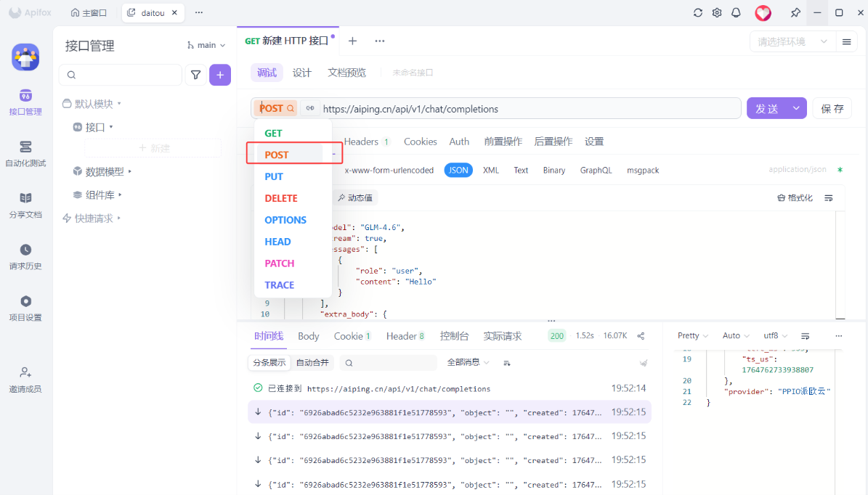Click the share icon beside 16.07K
Screen dimensions: 868x495
(x=641, y=336)
